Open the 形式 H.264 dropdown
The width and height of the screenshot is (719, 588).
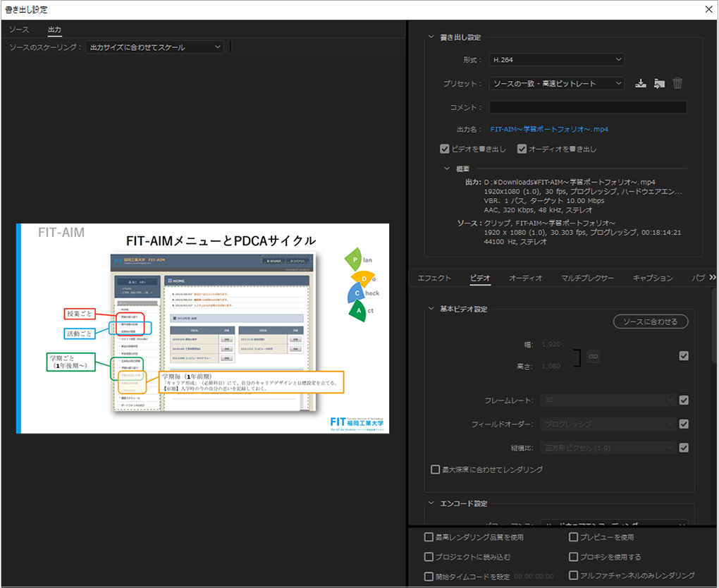pos(557,60)
